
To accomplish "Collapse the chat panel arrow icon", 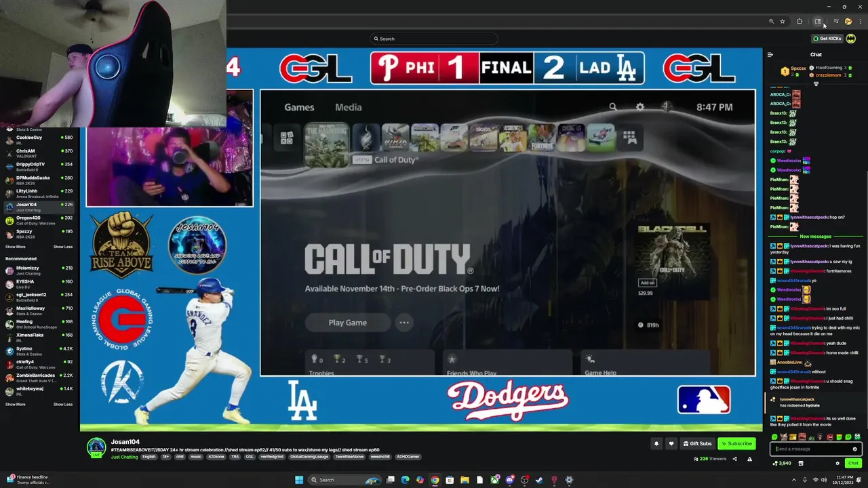I will click(770, 55).
